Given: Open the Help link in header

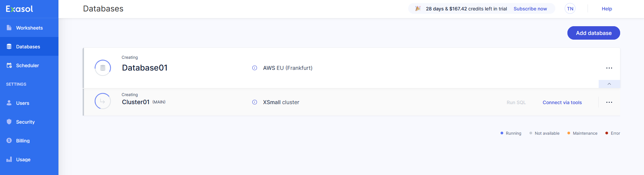Looking at the screenshot, I should pyautogui.click(x=607, y=9).
